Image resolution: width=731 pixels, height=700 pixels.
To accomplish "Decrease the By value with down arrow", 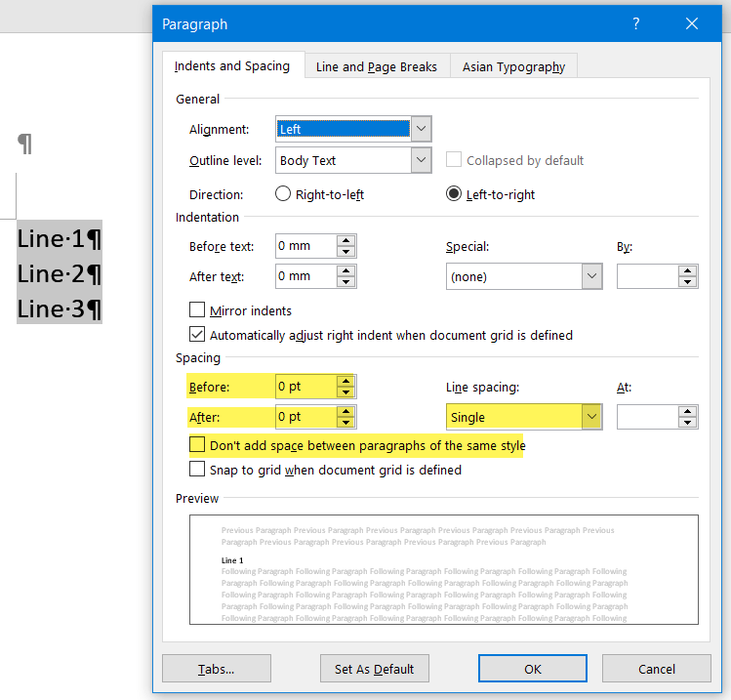I will pos(688,282).
